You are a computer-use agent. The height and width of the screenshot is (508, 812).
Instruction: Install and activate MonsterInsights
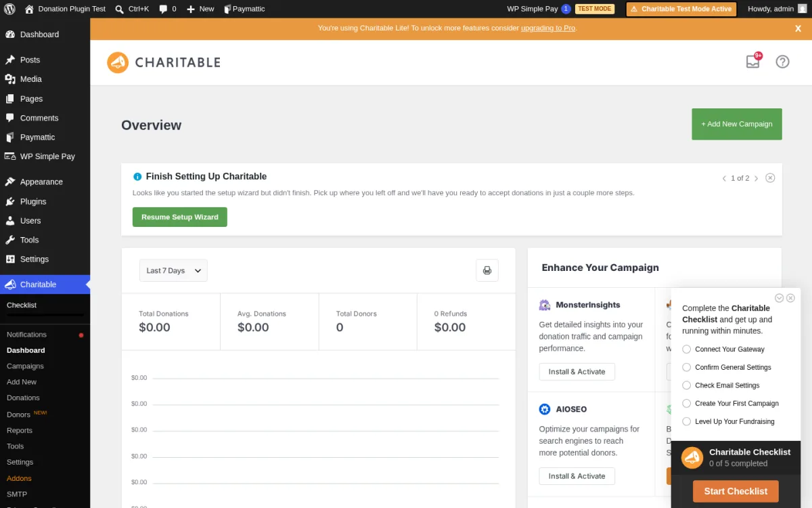click(x=577, y=372)
